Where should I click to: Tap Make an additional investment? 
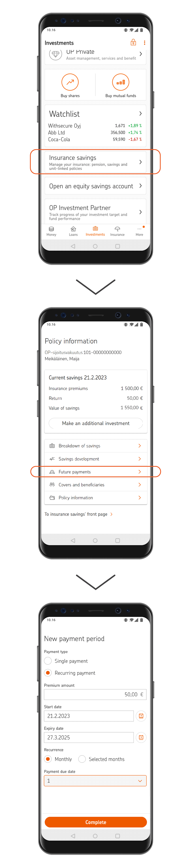tap(96, 423)
